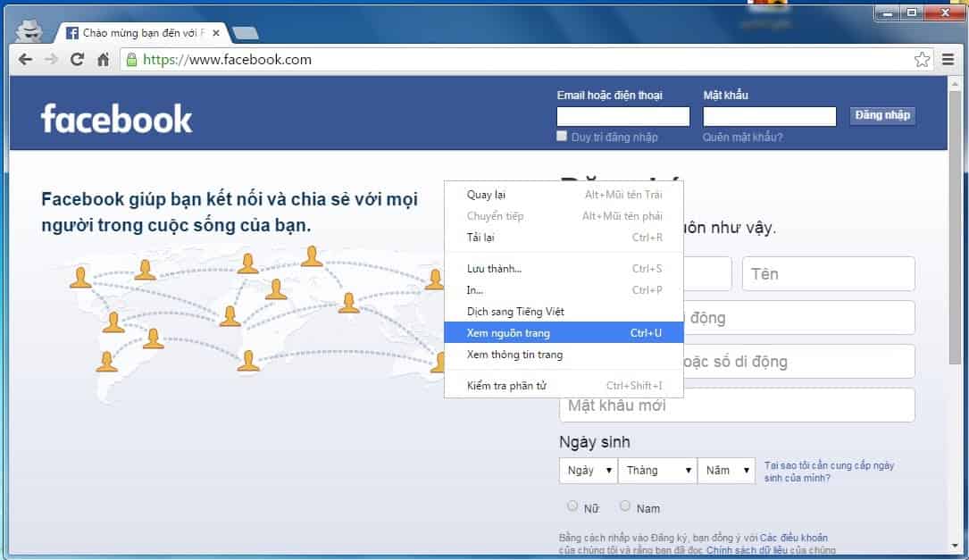Click the Tên name field
Screen dimensions: 969x560
click(x=828, y=274)
